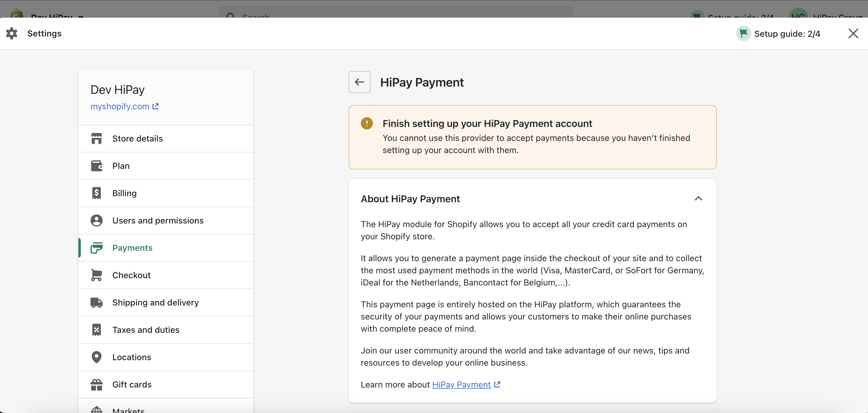The width and height of the screenshot is (868, 413).
Task: Follow the HiPay Payment learn more link
Action: pyautogui.click(x=461, y=384)
